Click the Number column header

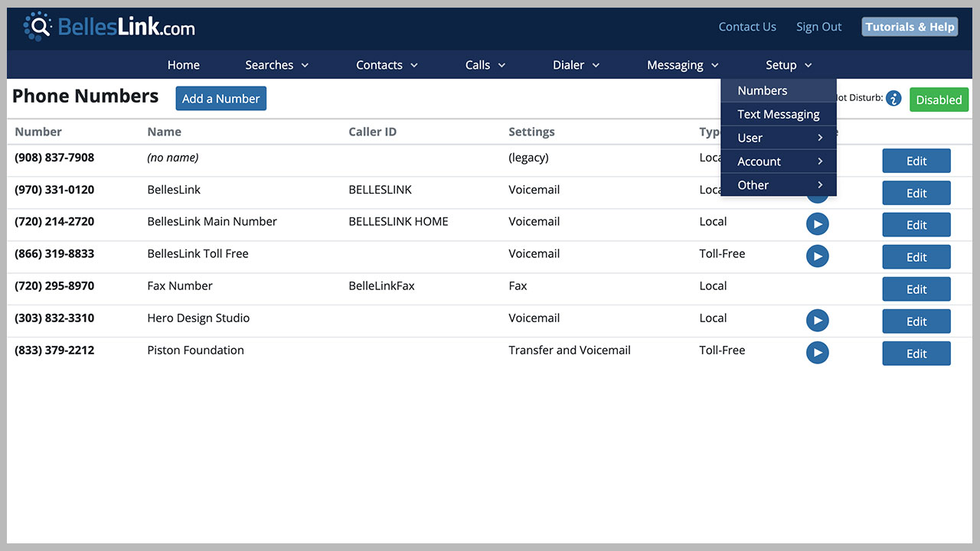click(x=38, y=132)
